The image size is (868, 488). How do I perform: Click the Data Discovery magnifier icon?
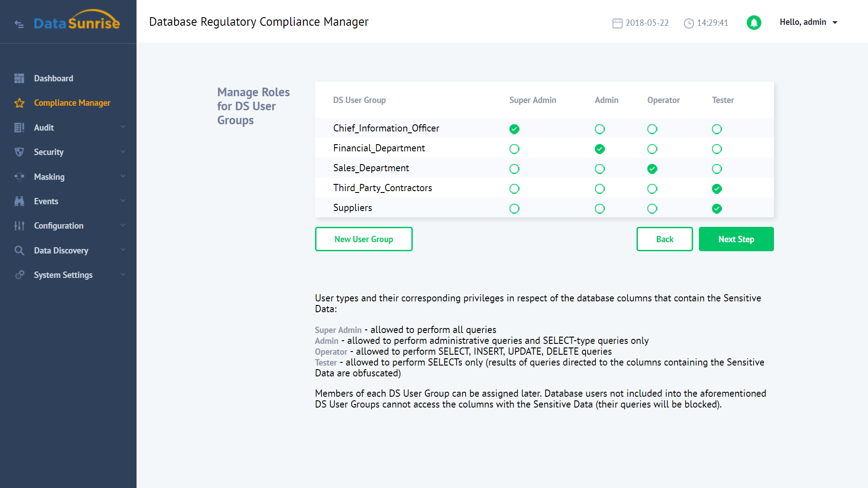[19, 251]
